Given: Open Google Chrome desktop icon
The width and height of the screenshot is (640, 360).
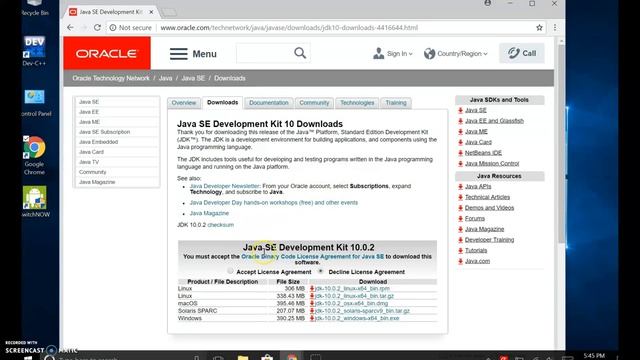Looking at the screenshot, I should [34, 155].
